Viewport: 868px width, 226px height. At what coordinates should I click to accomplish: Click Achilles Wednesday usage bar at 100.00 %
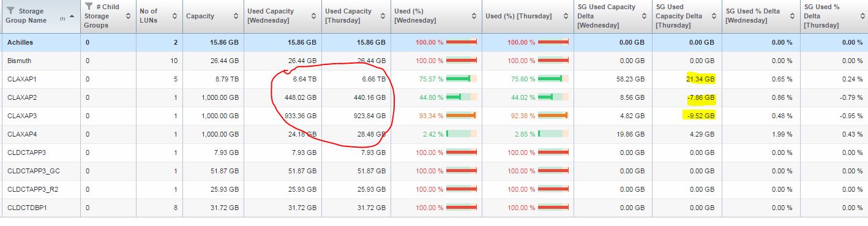pyautogui.click(x=462, y=42)
